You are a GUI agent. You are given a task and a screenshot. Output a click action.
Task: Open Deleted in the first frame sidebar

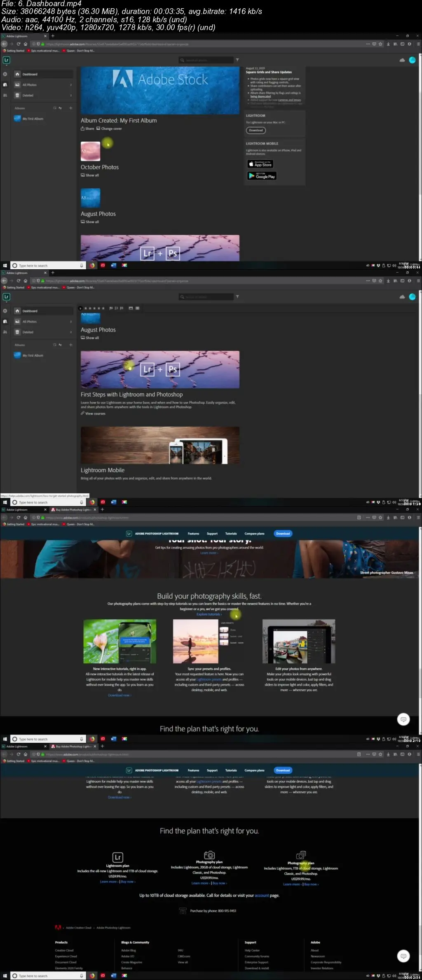point(43,95)
